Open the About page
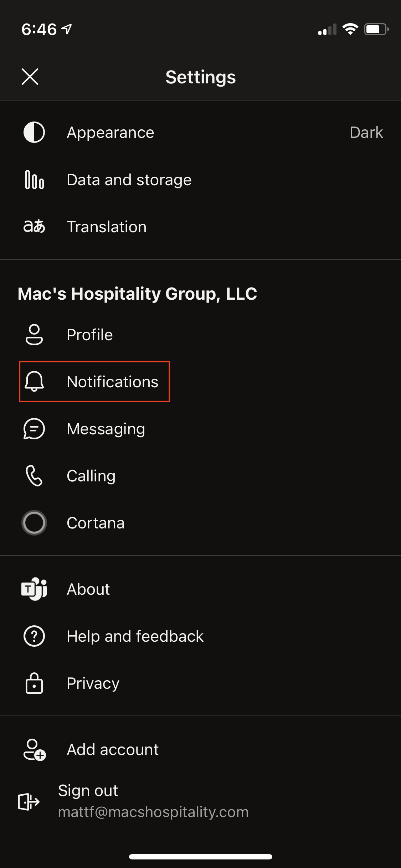 [200, 589]
